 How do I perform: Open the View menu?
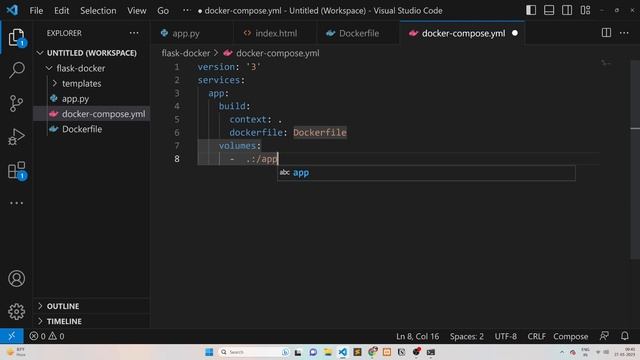coord(137,11)
